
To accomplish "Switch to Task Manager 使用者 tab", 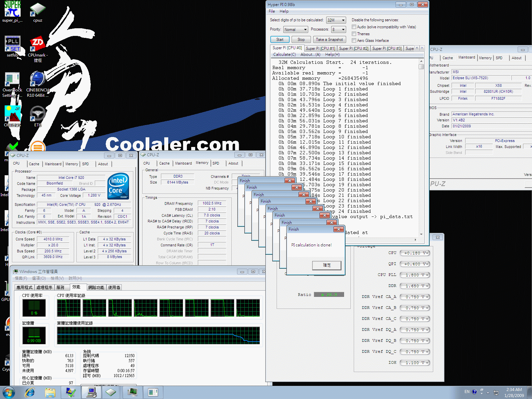I will pos(114,287).
